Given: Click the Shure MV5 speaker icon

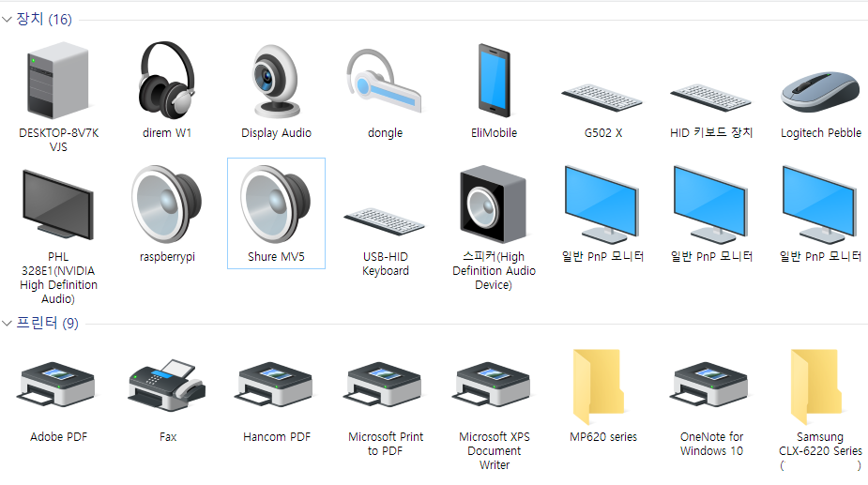Looking at the screenshot, I should pyautogui.click(x=276, y=205).
